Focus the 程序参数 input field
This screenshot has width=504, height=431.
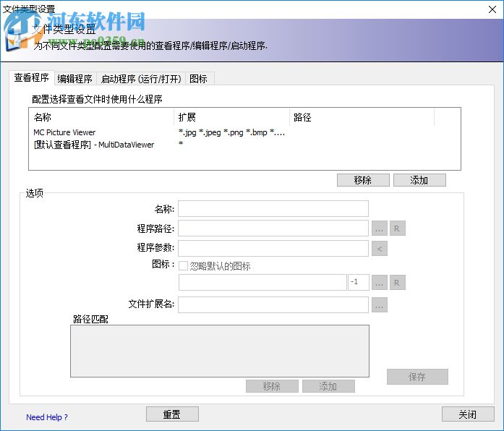coord(273,248)
